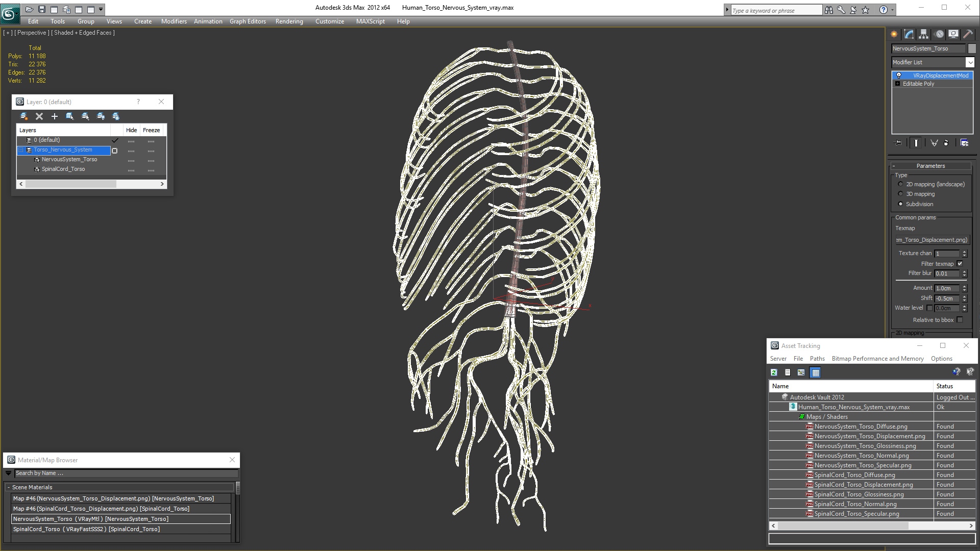Viewport: 980px width, 551px height.
Task: Expand Editable Poly plus in modifier stack
Action: pyautogui.click(x=897, y=84)
